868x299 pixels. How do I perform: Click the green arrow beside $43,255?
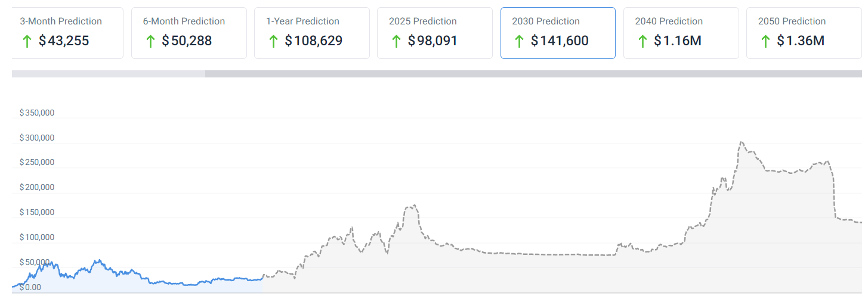coord(27,41)
